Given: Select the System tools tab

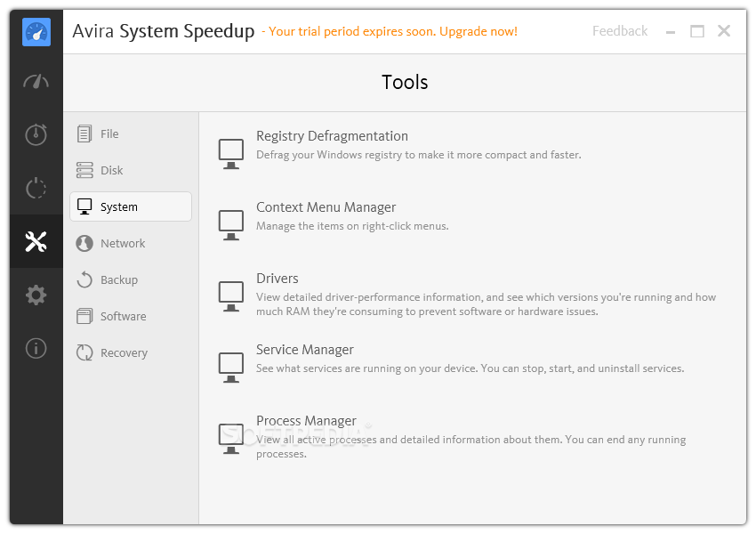Looking at the screenshot, I should 131,206.
